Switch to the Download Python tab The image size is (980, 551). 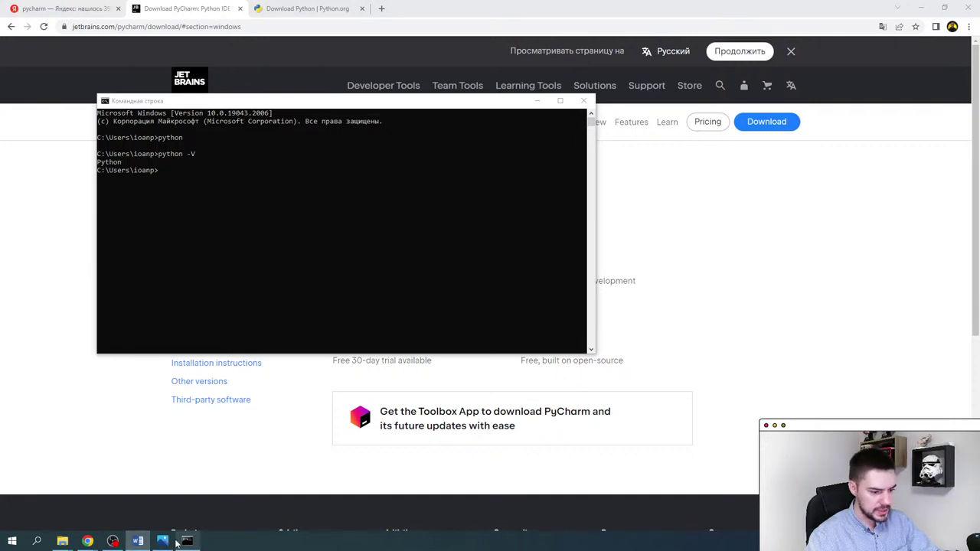306,8
